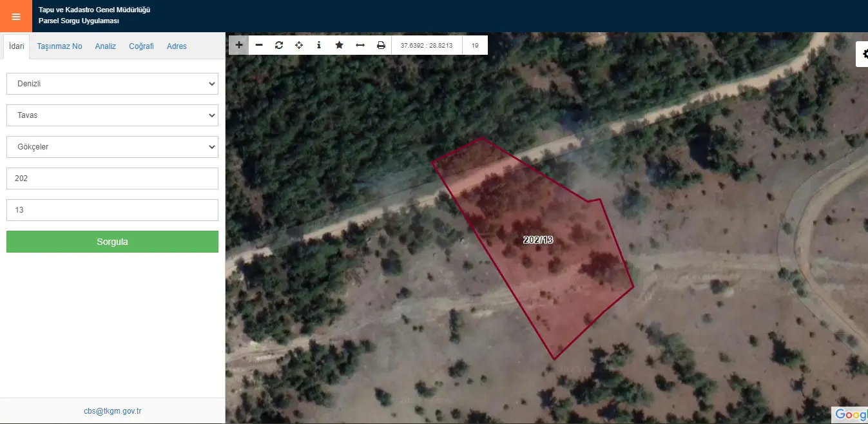Image resolution: width=868 pixels, height=424 pixels.
Task: Open the info tool
Action: tap(319, 45)
